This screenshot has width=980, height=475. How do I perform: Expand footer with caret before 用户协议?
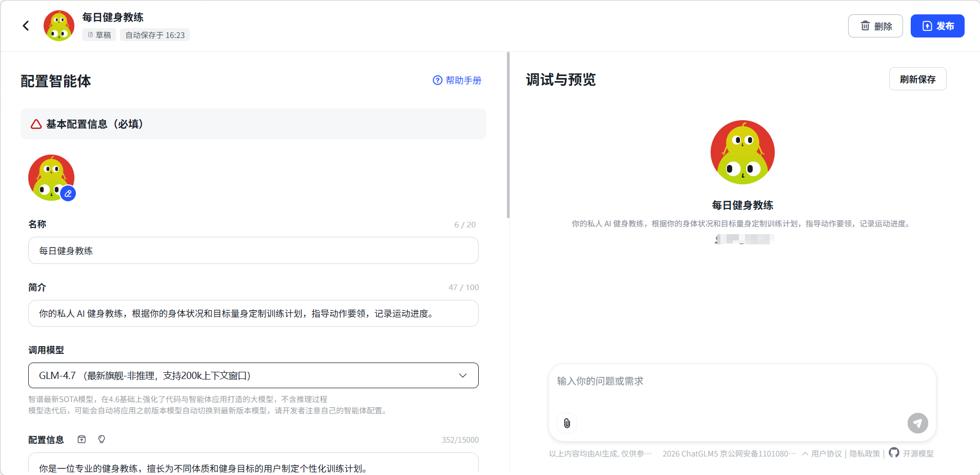805,453
